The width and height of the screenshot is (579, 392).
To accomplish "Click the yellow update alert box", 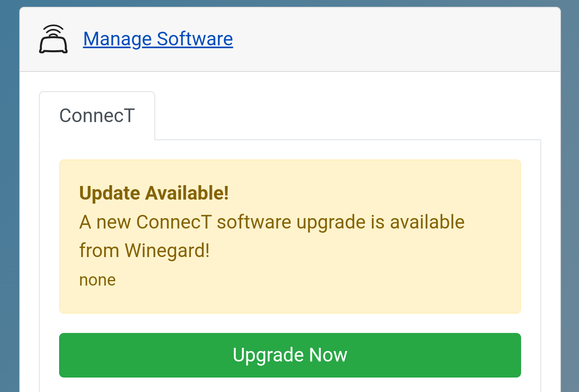I will (x=290, y=237).
